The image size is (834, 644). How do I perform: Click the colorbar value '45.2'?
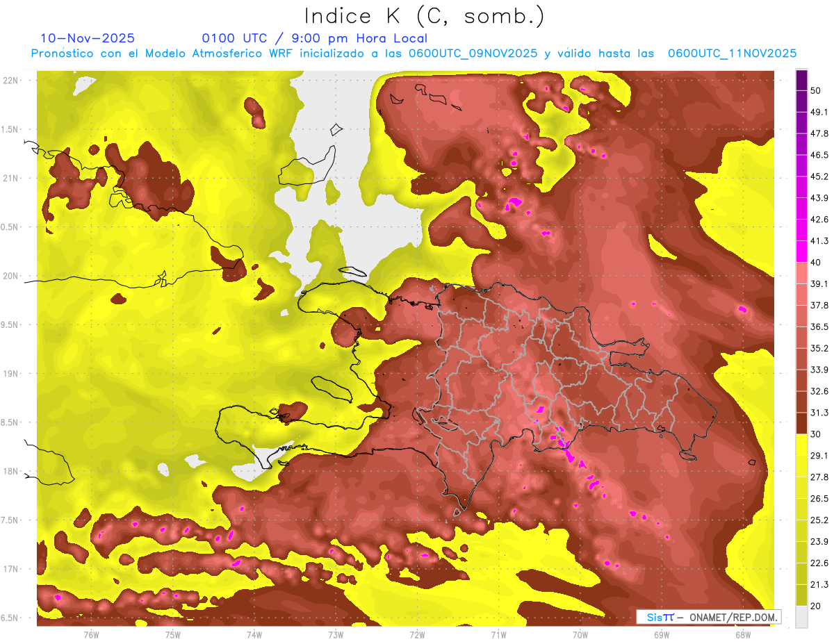[x=819, y=176]
